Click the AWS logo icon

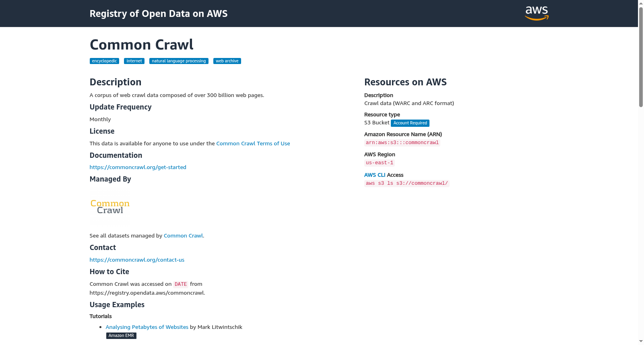click(x=537, y=13)
